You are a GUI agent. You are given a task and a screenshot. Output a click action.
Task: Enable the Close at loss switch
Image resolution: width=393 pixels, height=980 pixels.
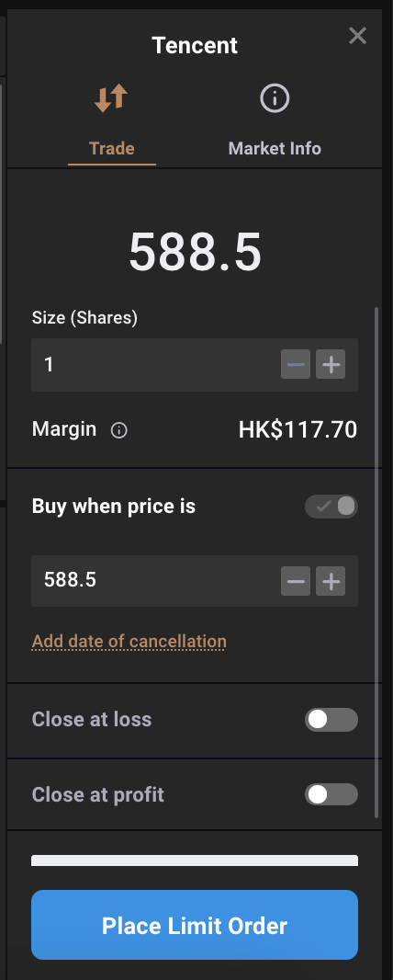click(x=331, y=720)
